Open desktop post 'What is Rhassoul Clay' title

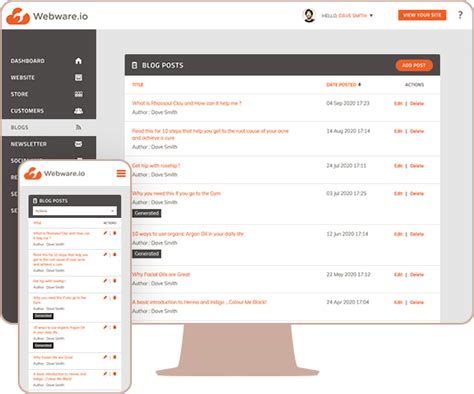coord(186,103)
